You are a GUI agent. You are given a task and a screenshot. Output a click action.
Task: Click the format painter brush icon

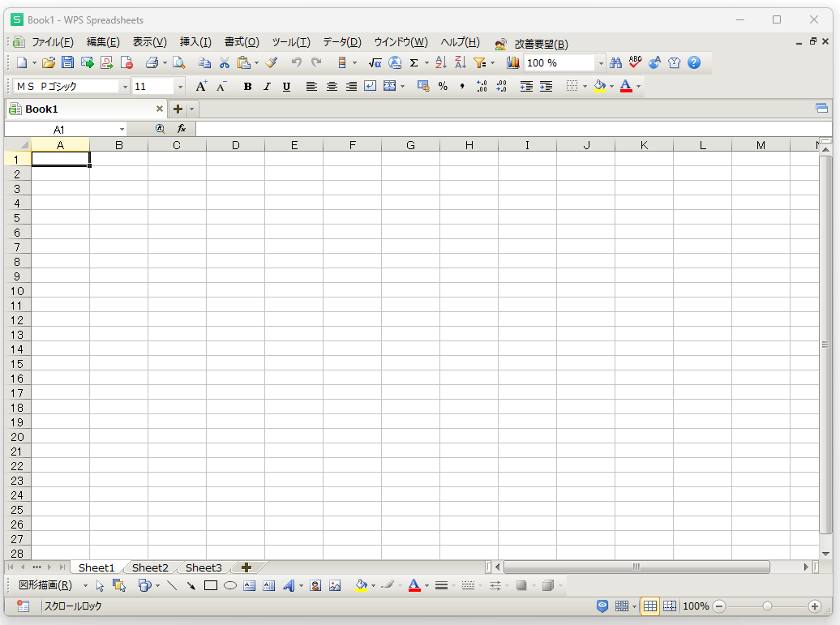coord(272,62)
